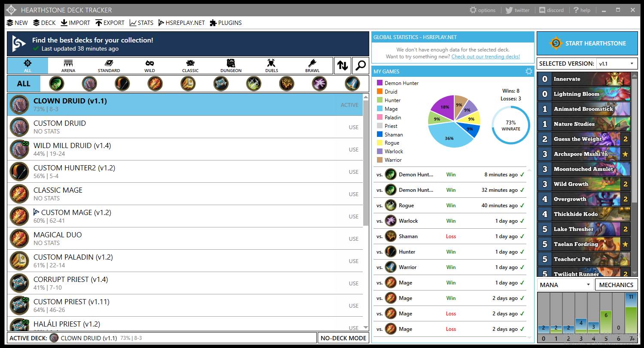Select the Brawl deck type filter
Image resolution: width=644 pixels, height=348 pixels.
tap(312, 66)
